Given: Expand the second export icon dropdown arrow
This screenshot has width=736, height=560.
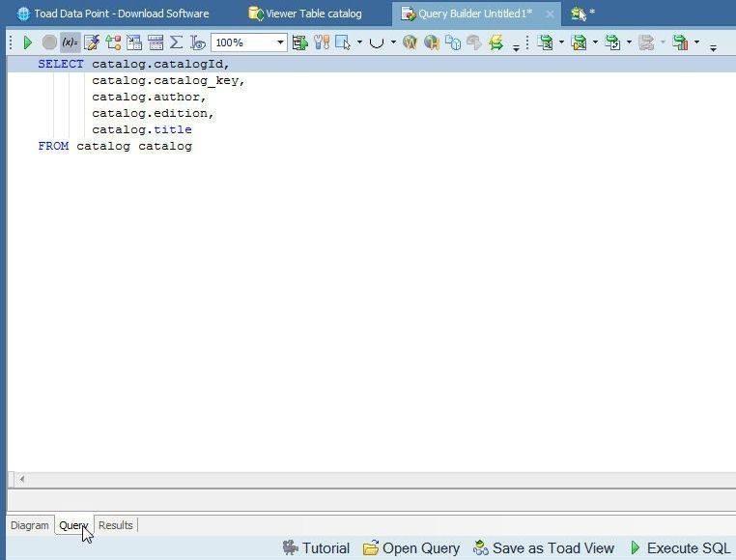Looking at the screenshot, I should click(595, 42).
